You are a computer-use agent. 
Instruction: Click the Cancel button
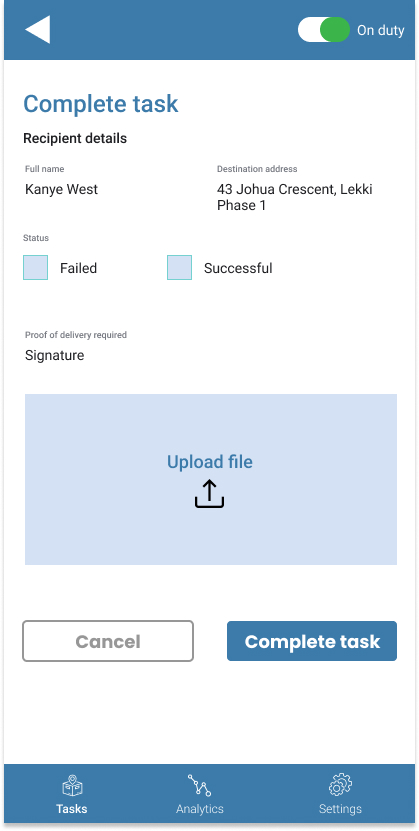108,641
